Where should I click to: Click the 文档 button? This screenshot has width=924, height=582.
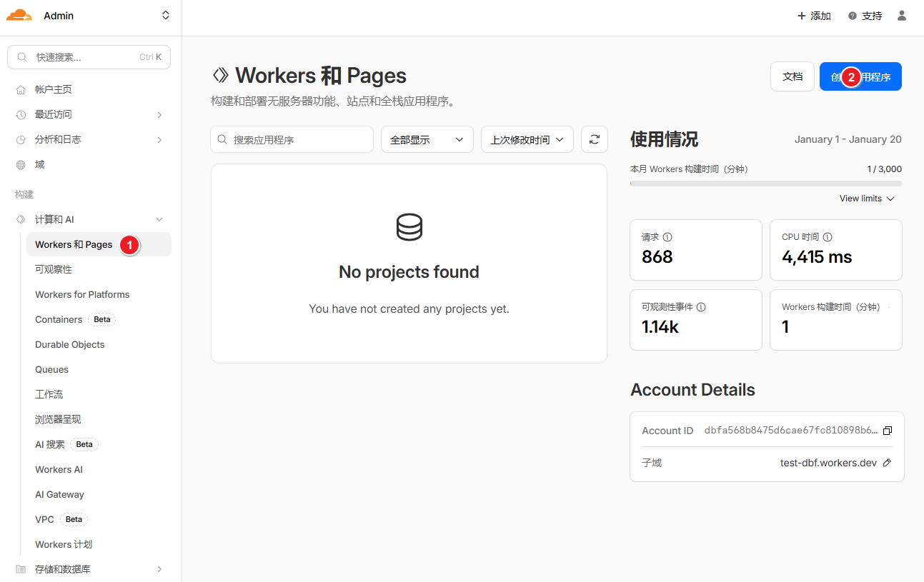(x=792, y=76)
